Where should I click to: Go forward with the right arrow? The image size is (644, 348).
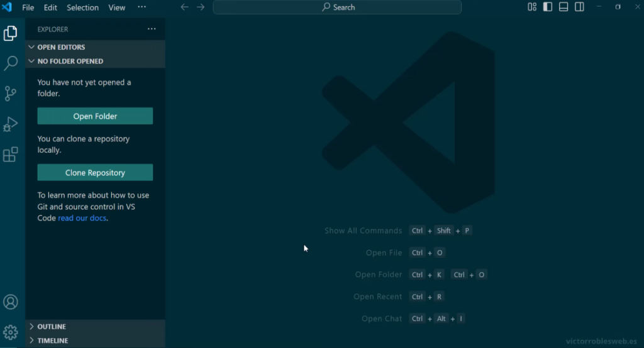click(x=201, y=7)
